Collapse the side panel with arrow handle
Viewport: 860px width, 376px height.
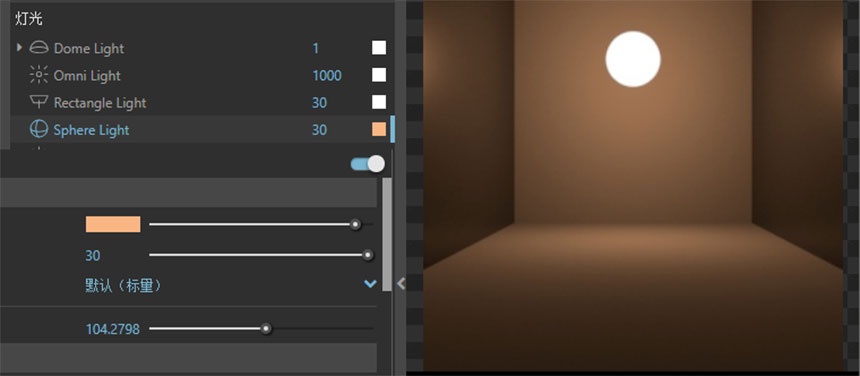(x=401, y=283)
